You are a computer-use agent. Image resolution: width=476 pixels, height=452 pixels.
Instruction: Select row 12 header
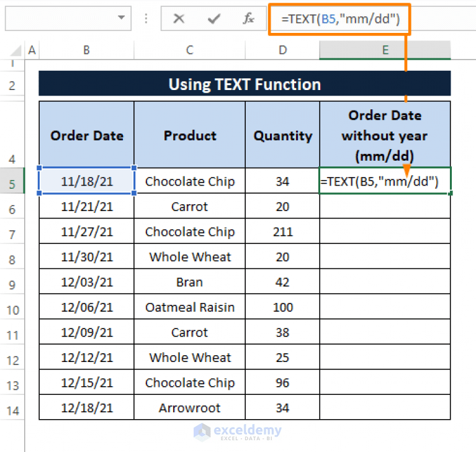pos(12,357)
